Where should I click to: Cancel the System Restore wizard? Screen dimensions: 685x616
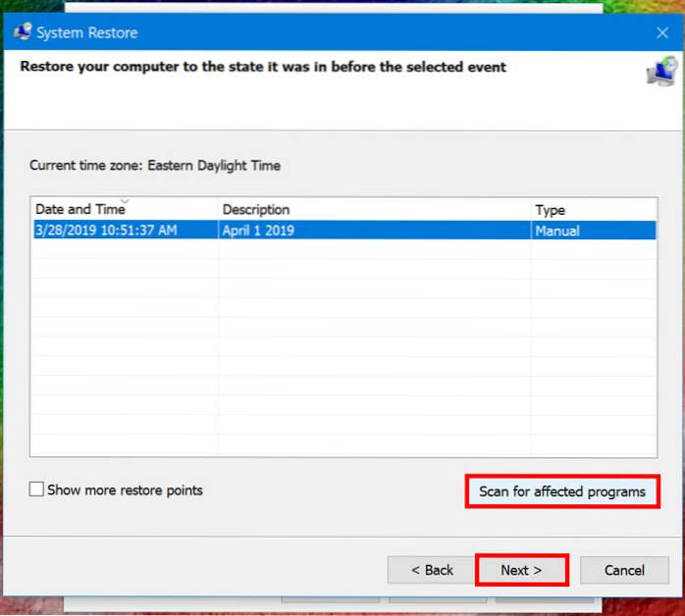[x=624, y=570]
